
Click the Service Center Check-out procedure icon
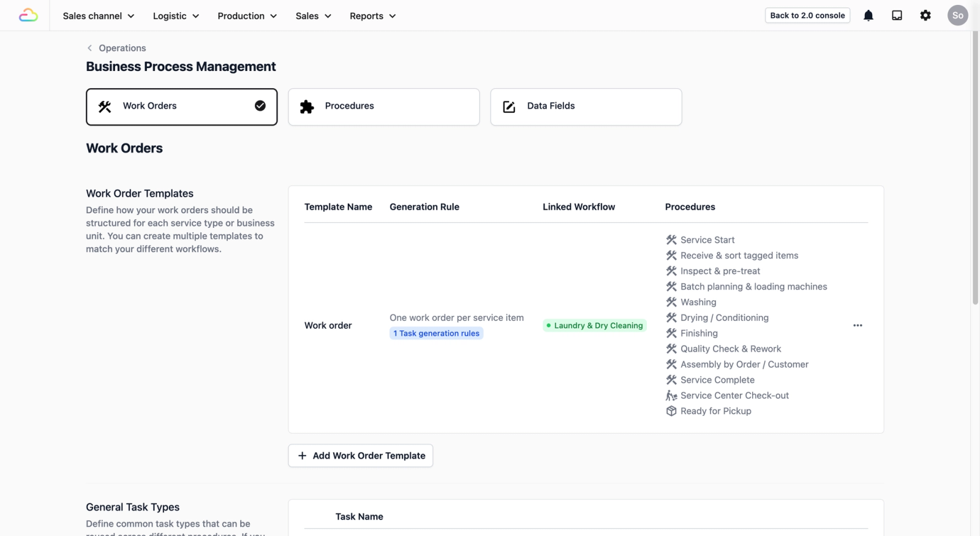coord(671,396)
